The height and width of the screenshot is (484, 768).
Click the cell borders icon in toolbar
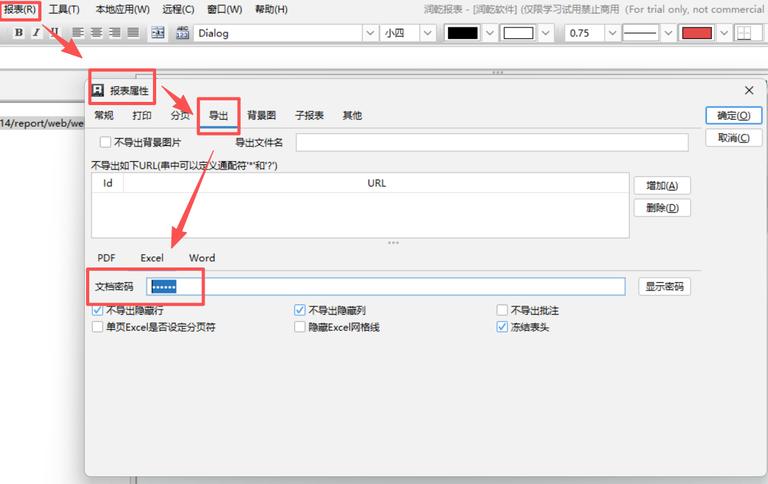click(744, 33)
